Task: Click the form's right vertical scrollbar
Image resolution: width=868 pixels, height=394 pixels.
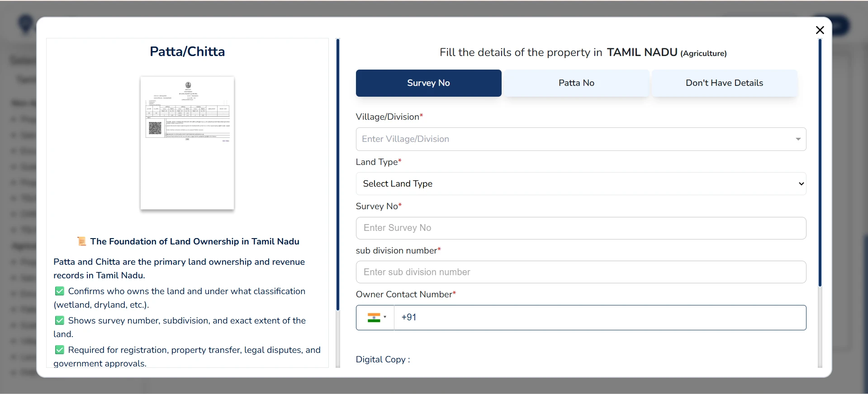Action: pyautogui.click(x=820, y=163)
